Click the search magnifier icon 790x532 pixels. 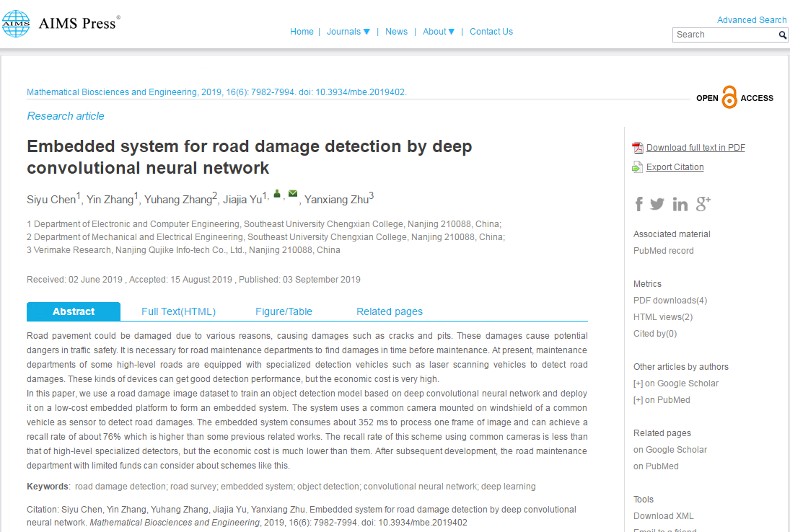coord(783,35)
